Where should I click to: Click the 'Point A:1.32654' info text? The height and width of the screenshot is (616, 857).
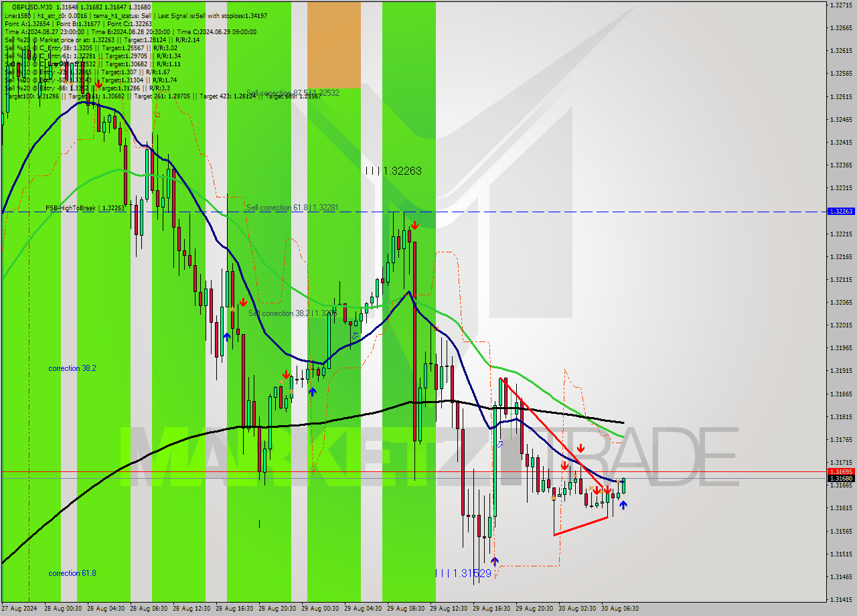click(27, 23)
